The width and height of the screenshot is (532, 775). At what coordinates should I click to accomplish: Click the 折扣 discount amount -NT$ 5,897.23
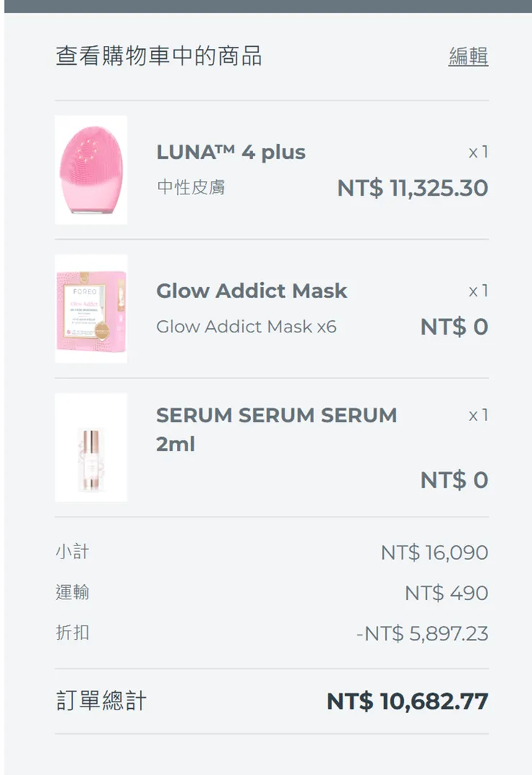click(422, 634)
